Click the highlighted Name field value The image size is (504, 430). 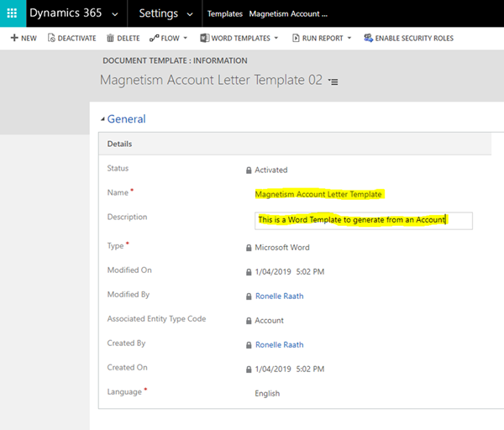click(318, 194)
